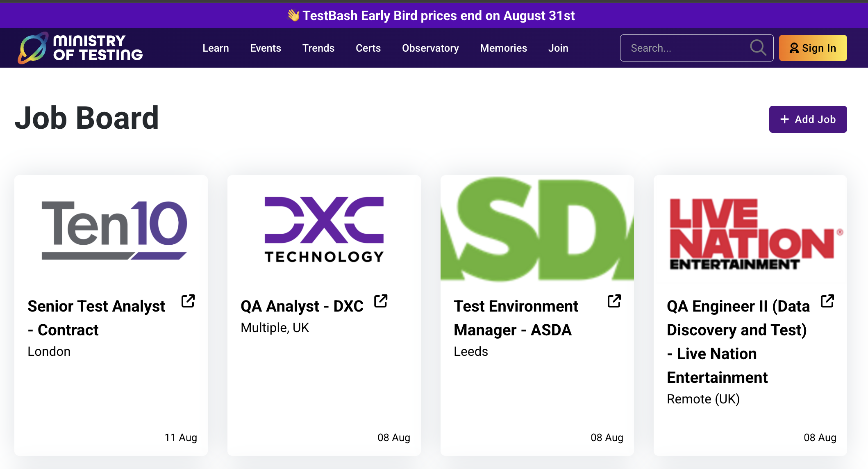The height and width of the screenshot is (469, 868).
Task: Open external link icon for Senior Test Analyst
Action: click(188, 301)
